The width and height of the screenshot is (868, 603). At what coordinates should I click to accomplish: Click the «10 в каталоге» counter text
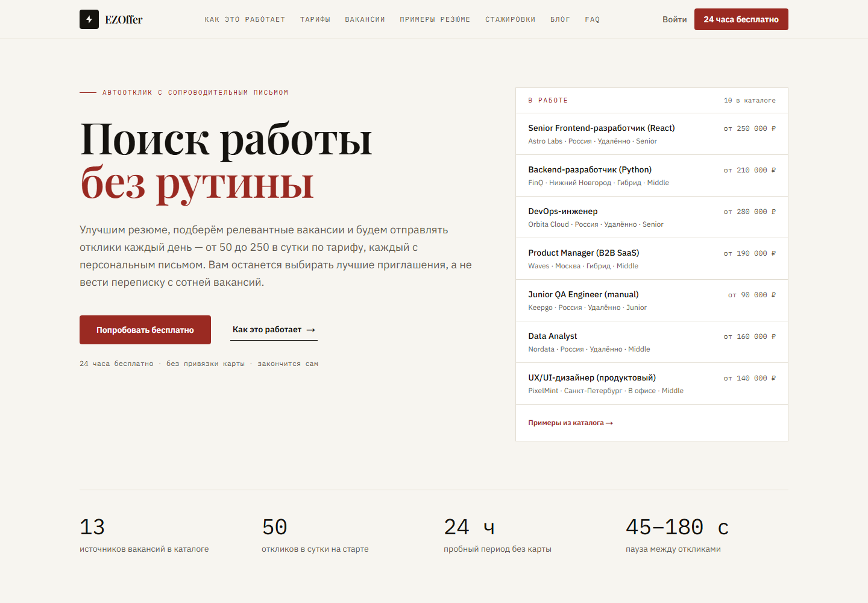pos(750,101)
